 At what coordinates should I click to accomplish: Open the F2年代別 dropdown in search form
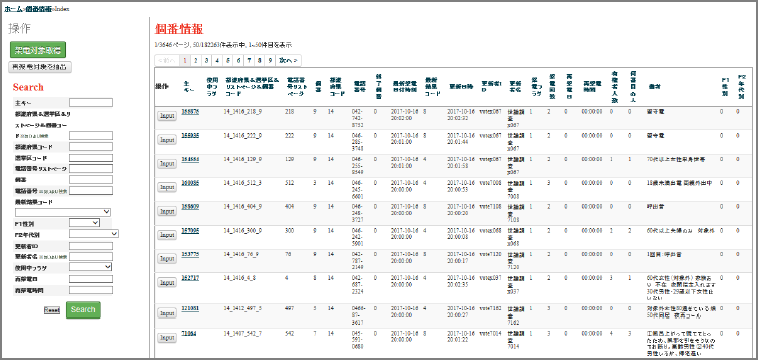click(94, 234)
